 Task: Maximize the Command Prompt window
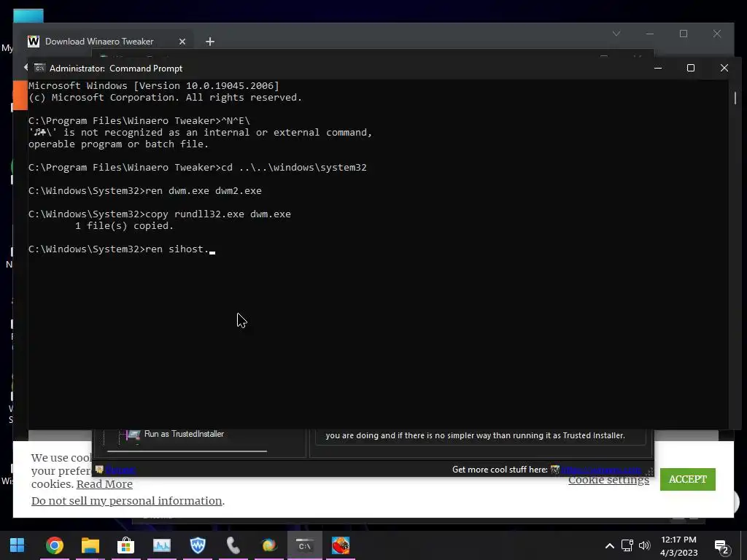click(x=691, y=68)
